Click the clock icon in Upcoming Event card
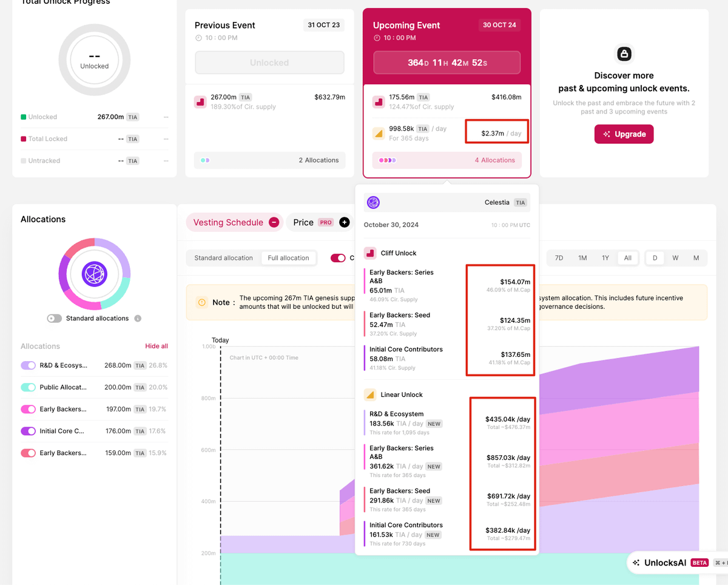This screenshot has width=728, height=585. point(377,38)
